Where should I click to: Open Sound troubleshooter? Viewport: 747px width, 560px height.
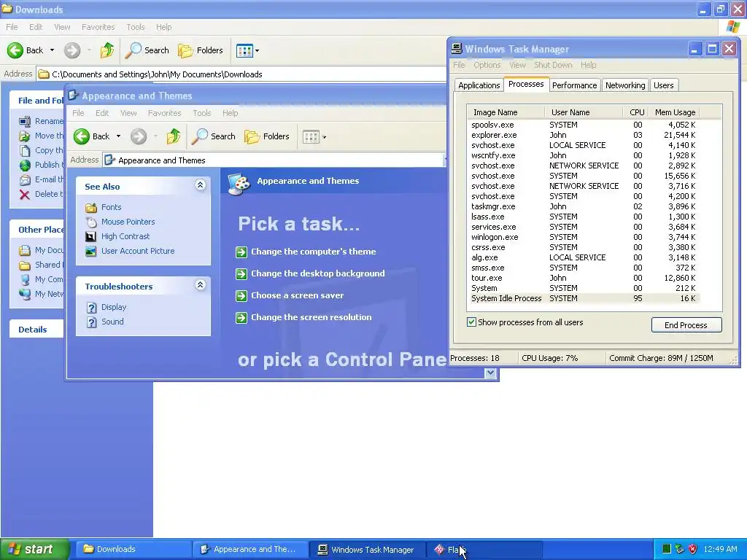coord(112,322)
